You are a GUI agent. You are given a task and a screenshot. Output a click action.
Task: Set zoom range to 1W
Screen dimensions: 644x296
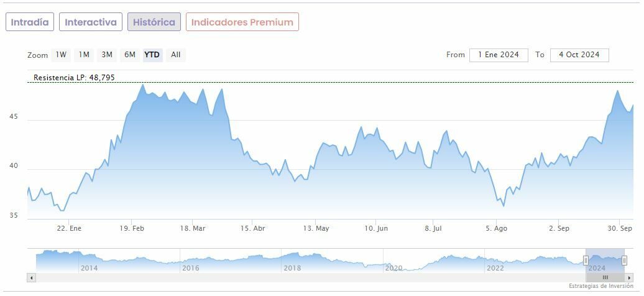click(x=61, y=55)
